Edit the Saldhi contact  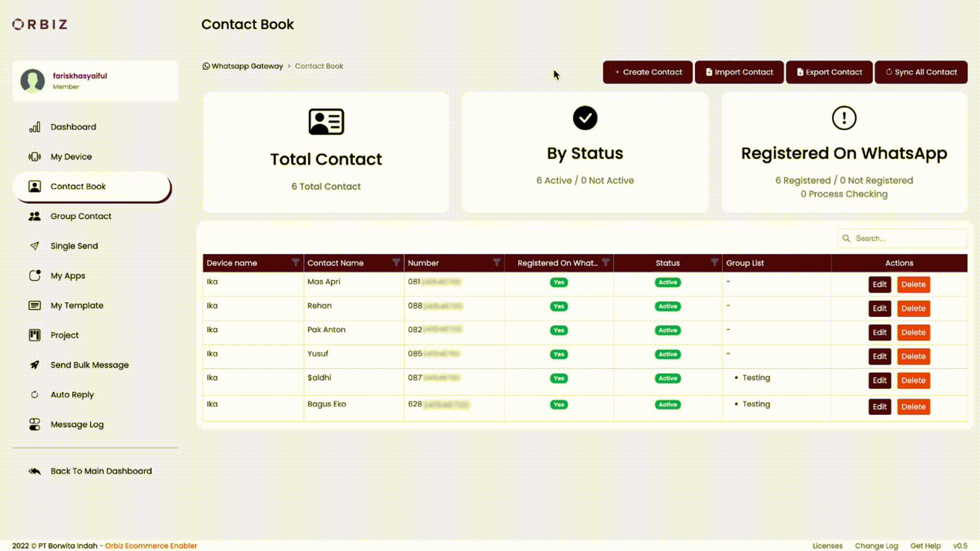(x=879, y=380)
